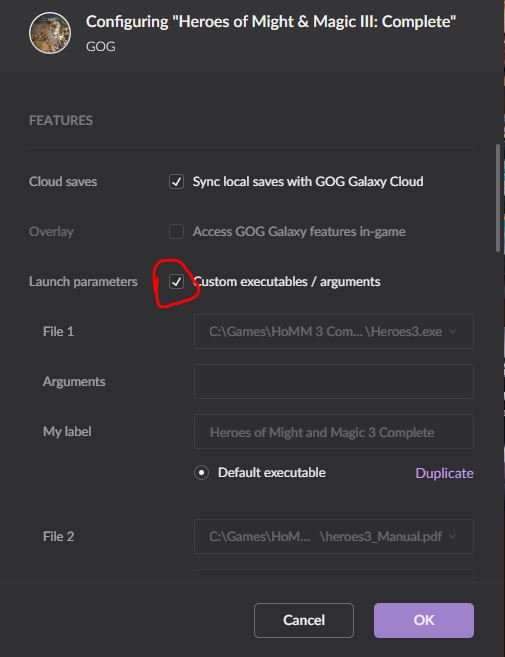
Task: Click the dialog's vertical scrollbar thumb
Action: (x=498, y=198)
